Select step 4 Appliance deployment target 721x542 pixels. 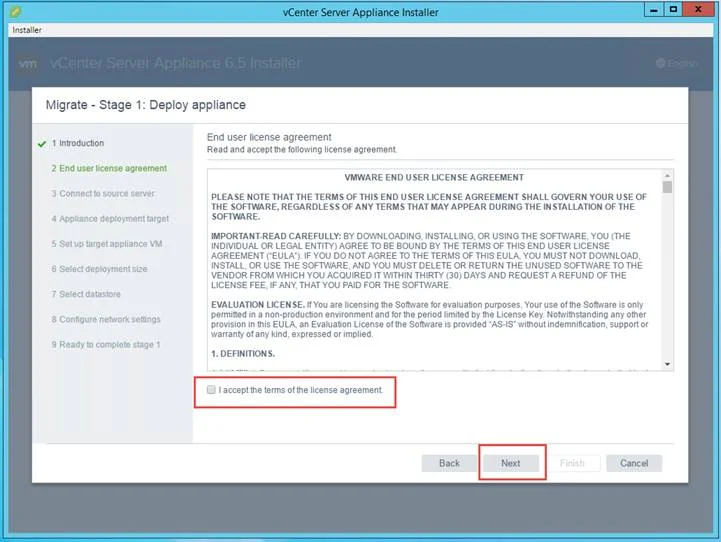[x=110, y=219]
